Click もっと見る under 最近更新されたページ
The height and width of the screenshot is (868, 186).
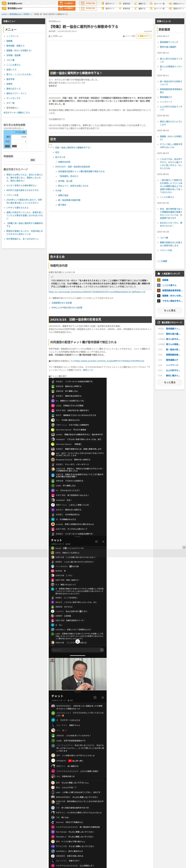(x=170, y=382)
